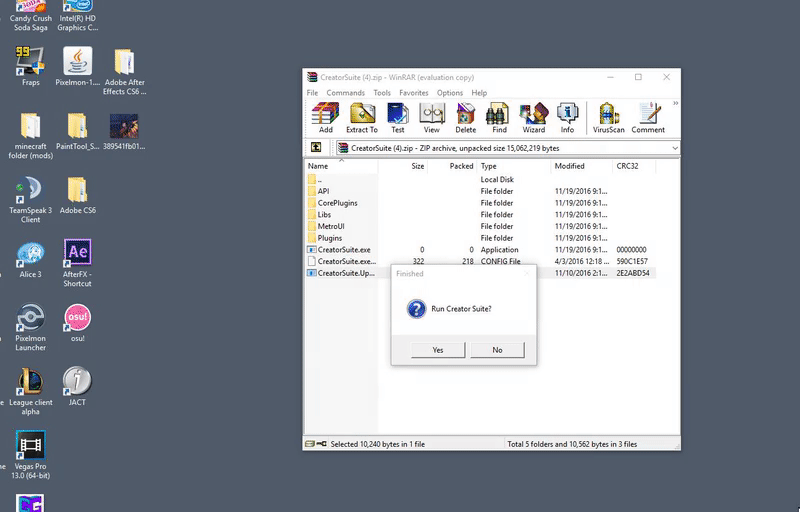Viewport: 800px width, 512px height.
Task: Click the disk drive icon in status bar
Action: (x=310, y=444)
